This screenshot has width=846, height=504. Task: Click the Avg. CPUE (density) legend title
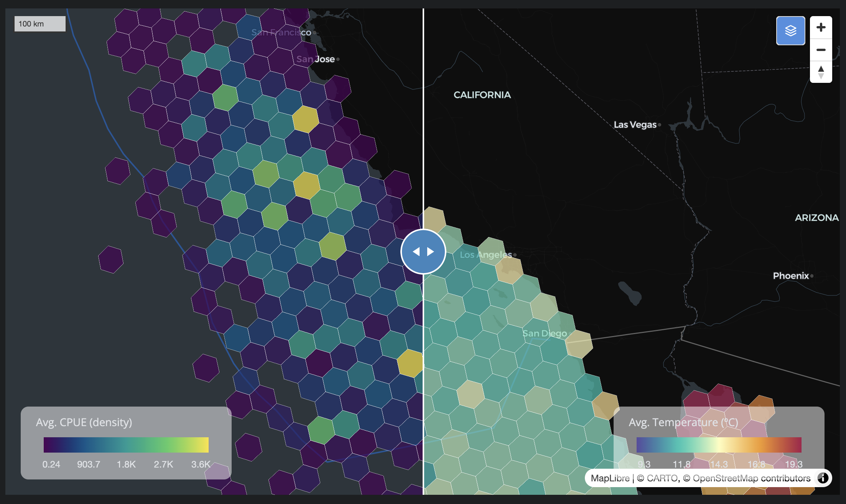click(84, 422)
